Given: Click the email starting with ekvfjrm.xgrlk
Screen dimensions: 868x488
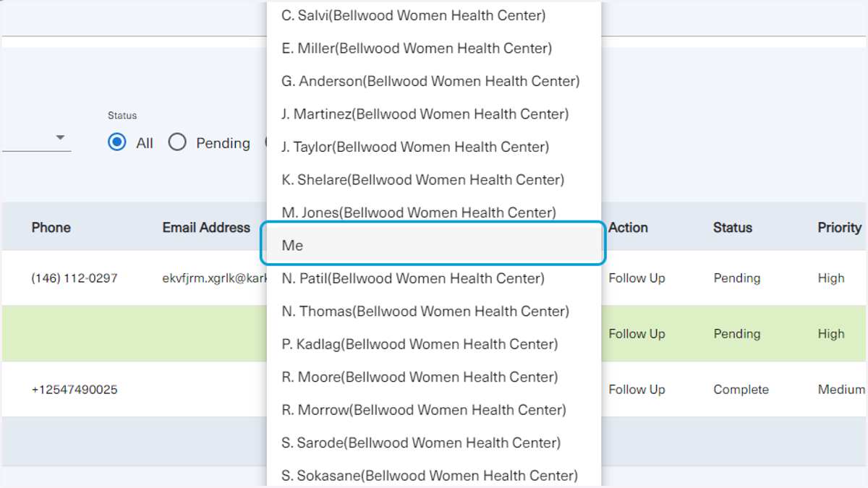Looking at the screenshot, I should [x=215, y=278].
